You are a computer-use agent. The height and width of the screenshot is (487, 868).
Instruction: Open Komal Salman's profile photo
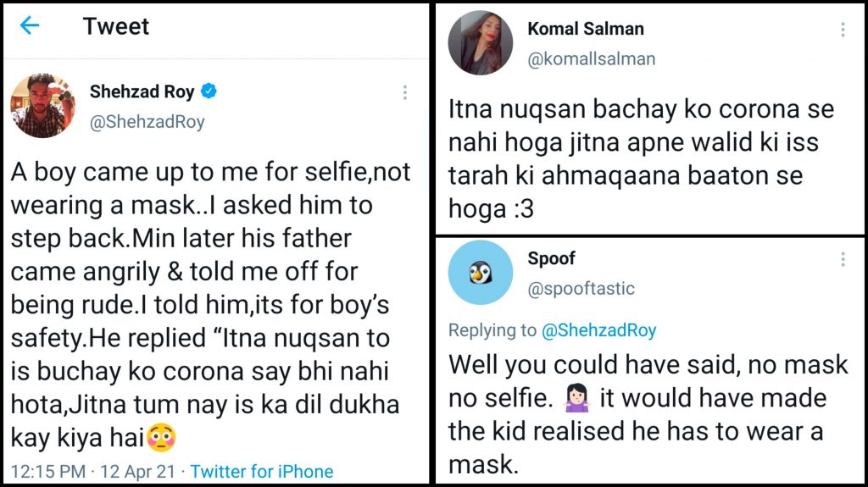pos(480,42)
